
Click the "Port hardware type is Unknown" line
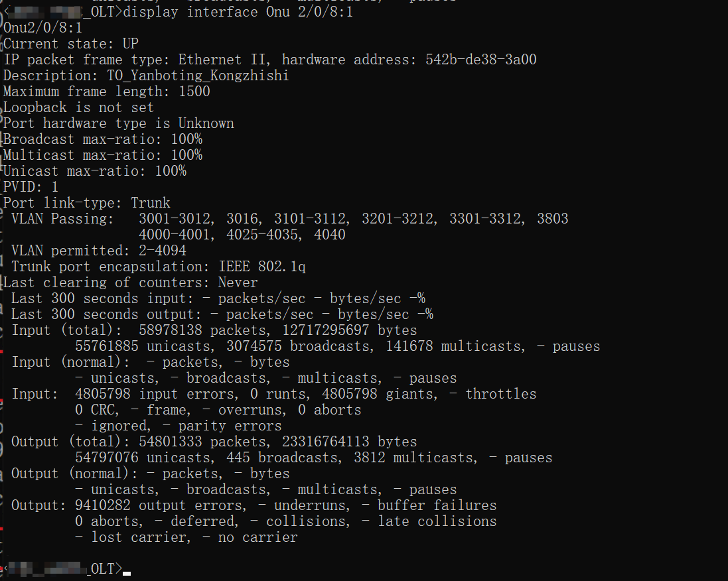tap(119, 123)
